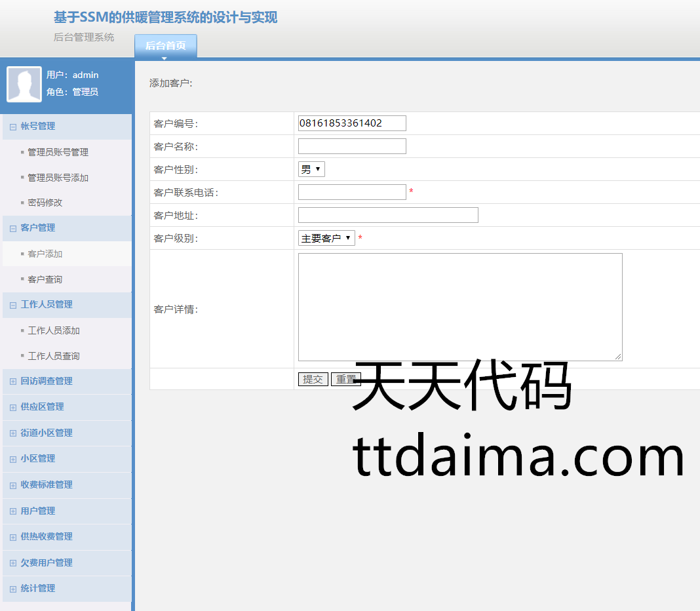
Task: Expand the 街道小区管理 plus icon
Action: [13, 433]
